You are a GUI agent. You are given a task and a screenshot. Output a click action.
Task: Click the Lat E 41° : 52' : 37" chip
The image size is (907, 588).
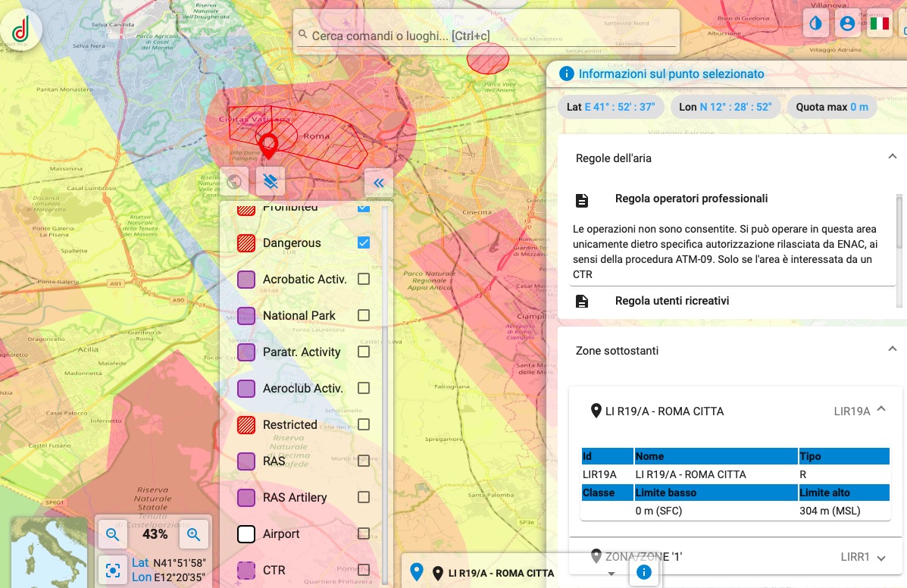(611, 107)
